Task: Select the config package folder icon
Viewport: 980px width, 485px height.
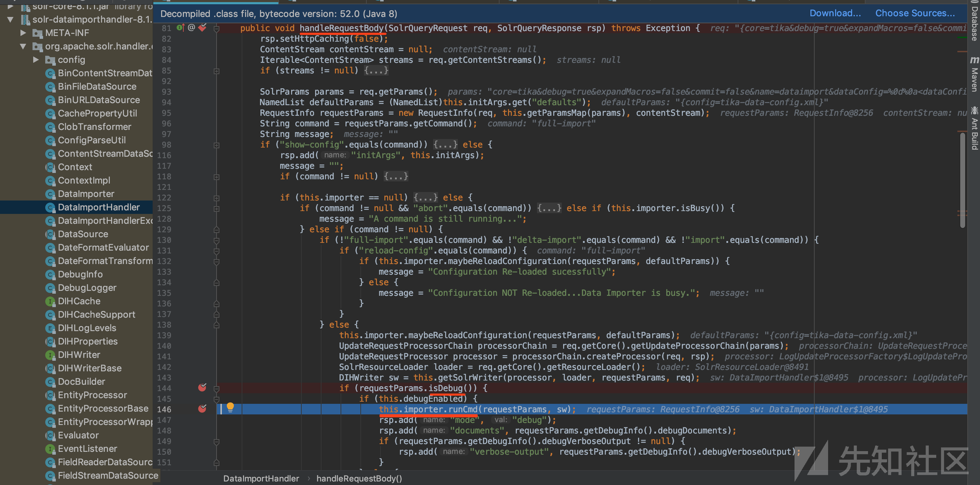Action: coord(50,60)
